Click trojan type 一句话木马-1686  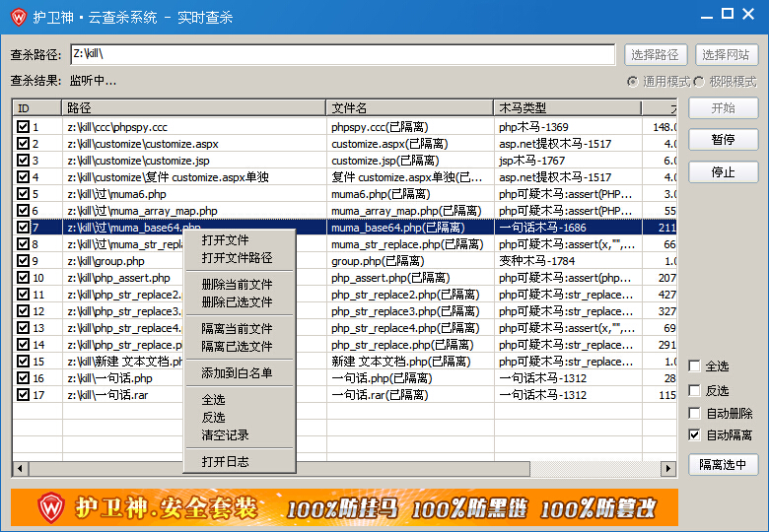tap(542, 228)
